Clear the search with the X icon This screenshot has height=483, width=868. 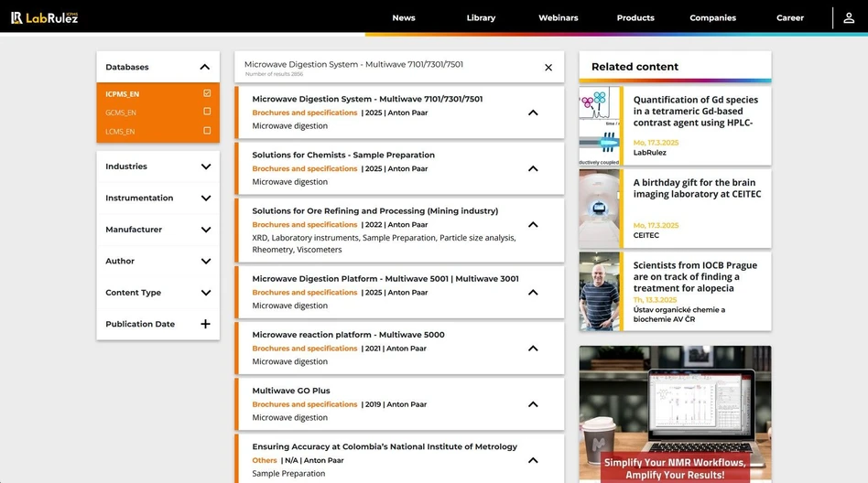point(548,68)
